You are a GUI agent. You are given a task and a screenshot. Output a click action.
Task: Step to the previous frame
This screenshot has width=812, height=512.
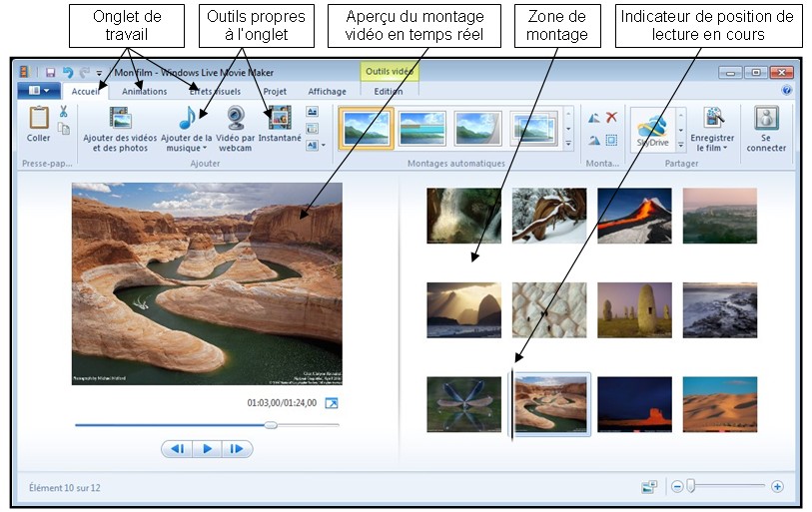177,449
